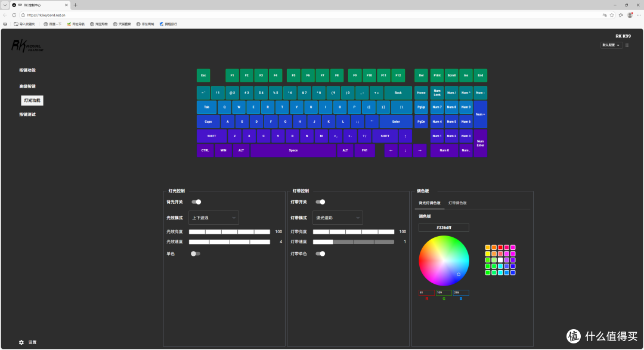Open the 按键测试 section

pyautogui.click(x=27, y=114)
